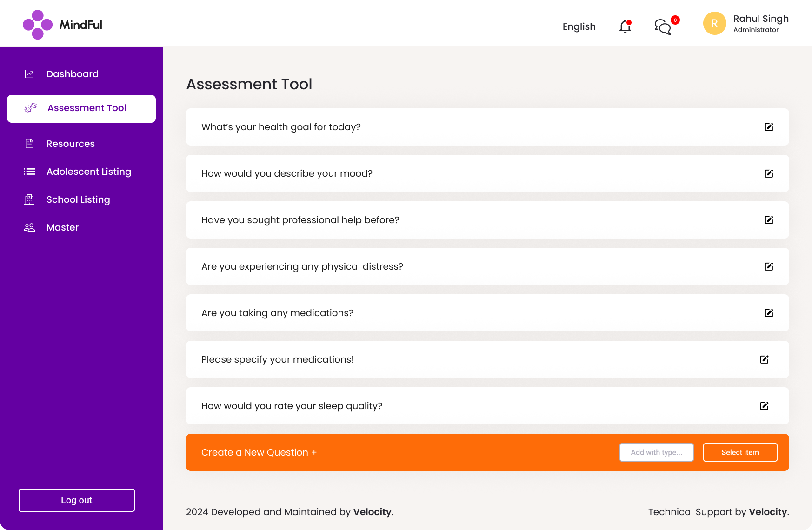Open Rahul Singh's profile avatar
Screen dimensions: 812x530
pyautogui.click(x=714, y=23)
